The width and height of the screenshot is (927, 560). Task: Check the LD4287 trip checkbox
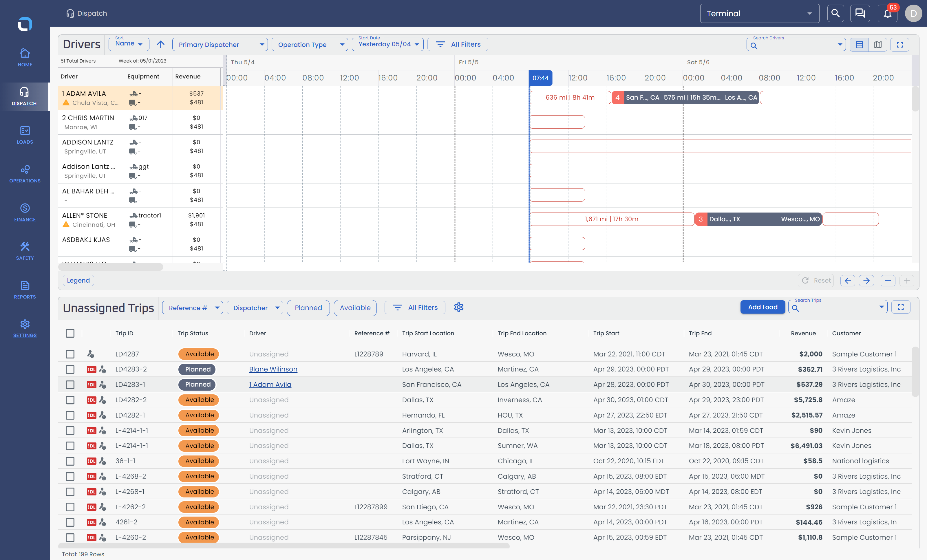(x=70, y=354)
